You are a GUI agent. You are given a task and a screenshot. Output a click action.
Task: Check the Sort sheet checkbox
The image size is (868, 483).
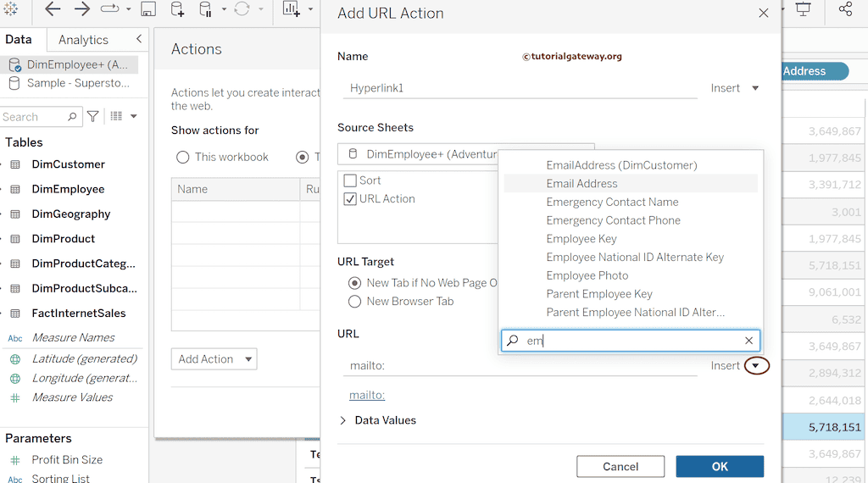point(350,180)
